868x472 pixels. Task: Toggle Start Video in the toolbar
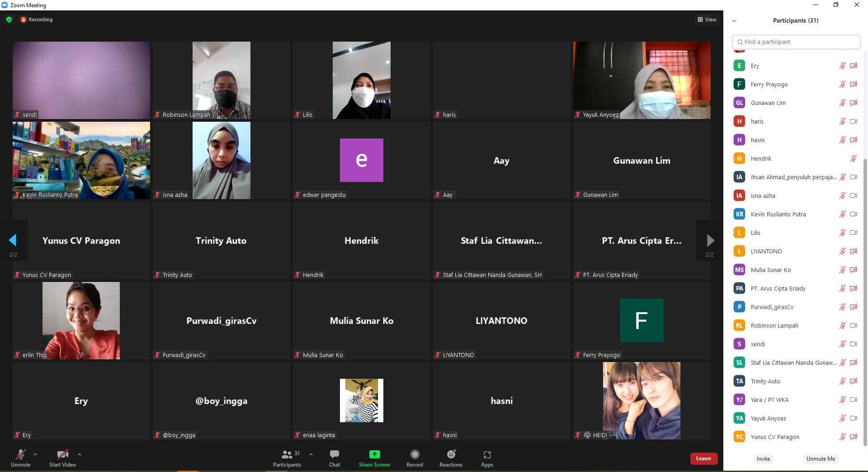[x=62, y=455]
